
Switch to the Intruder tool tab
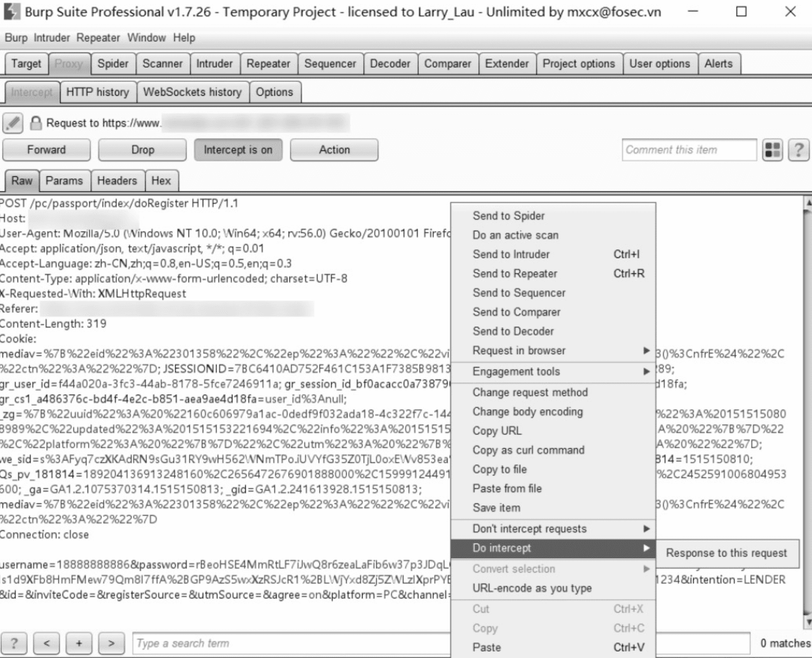(215, 64)
